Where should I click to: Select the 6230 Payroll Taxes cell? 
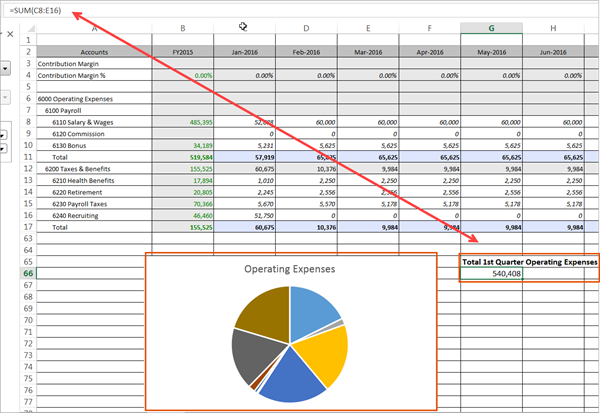pyautogui.click(x=94, y=204)
